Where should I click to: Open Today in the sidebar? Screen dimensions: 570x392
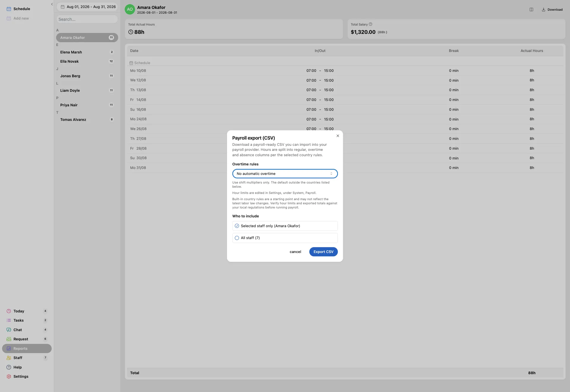click(x=27, y=311)
